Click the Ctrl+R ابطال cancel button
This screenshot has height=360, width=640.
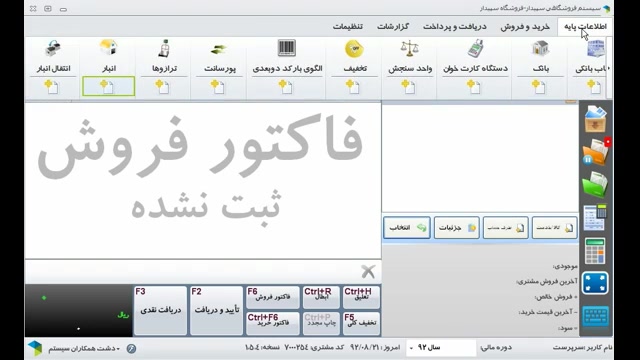click(x=321, y=297)
